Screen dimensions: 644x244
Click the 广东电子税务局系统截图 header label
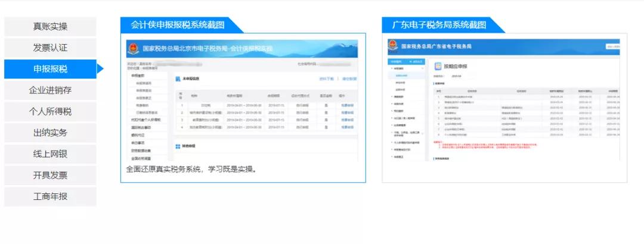click(x=439, y=25)
